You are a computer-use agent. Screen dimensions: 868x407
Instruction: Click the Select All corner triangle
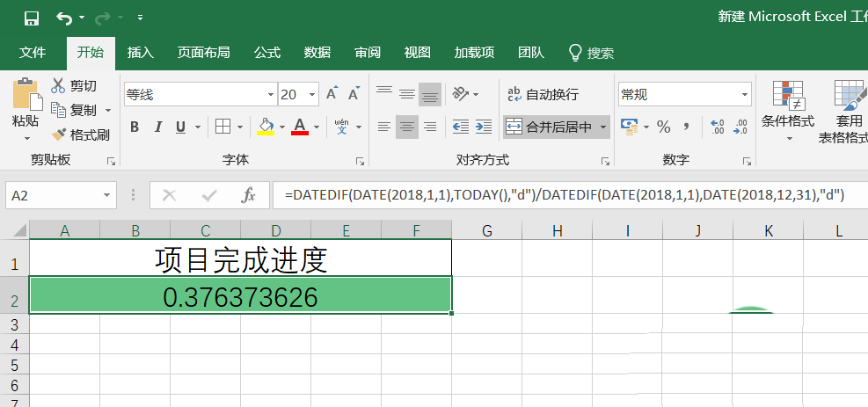19,230
